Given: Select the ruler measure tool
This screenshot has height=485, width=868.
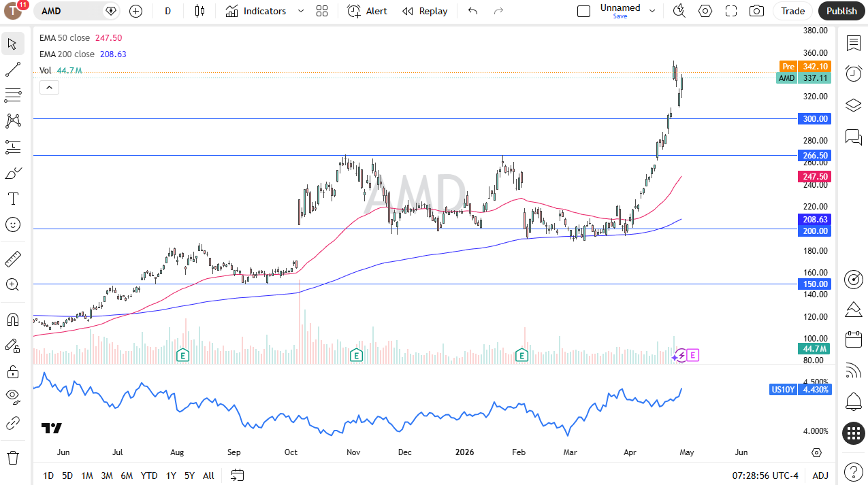Looking at the screenshot, I should 12,259.
